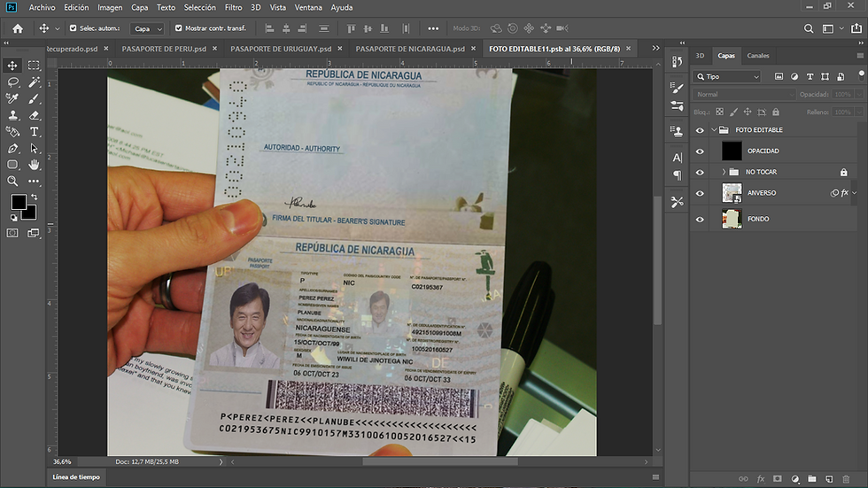Click the Opacidad value field
Image resolution: width=868 pixels, height=488 pixels.
pyautogui.click(x=843, y=95)
